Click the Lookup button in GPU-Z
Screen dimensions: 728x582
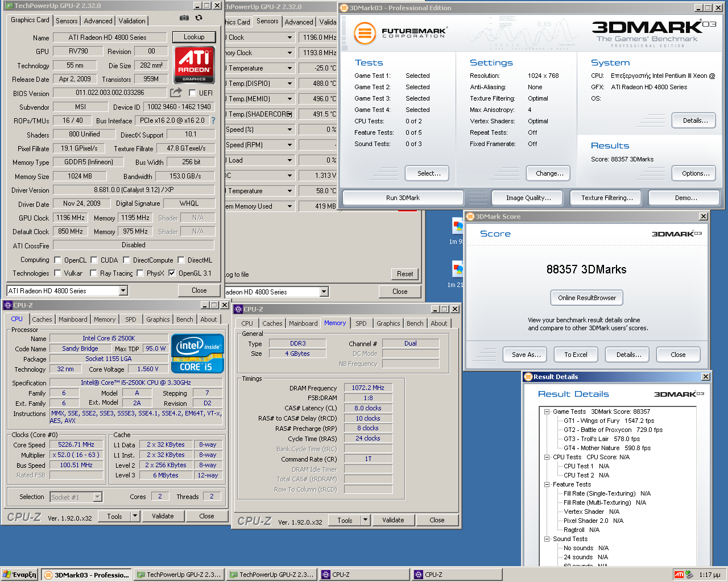click(x=194, y=37)
